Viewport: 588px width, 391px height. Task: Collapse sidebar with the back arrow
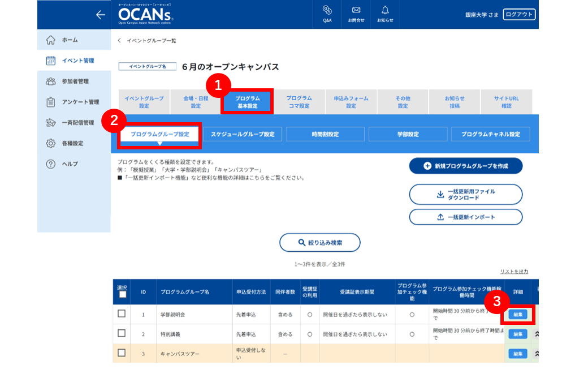[x=101, y=15]
